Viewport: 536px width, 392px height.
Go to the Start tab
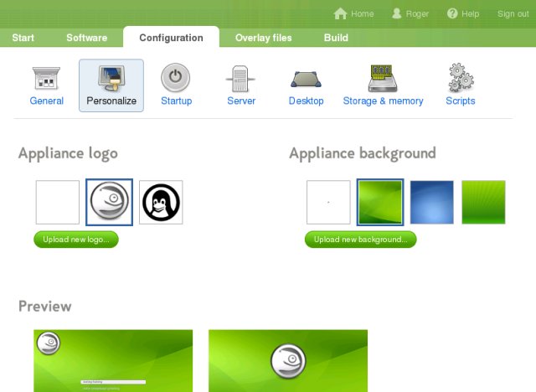click(x=23, y=38)
